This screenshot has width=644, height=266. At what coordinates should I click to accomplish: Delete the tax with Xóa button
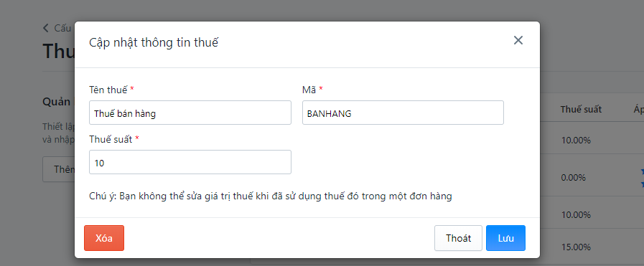coord(104,238)
